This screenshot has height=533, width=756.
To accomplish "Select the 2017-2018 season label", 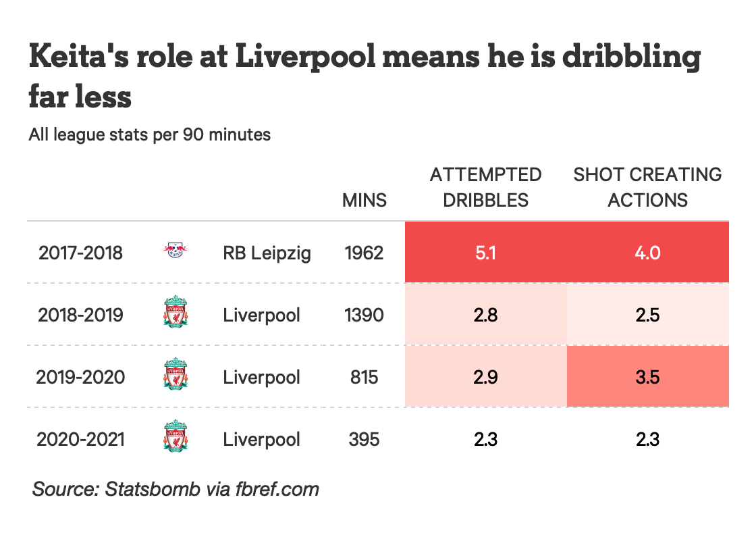I will tap(81, 253).
